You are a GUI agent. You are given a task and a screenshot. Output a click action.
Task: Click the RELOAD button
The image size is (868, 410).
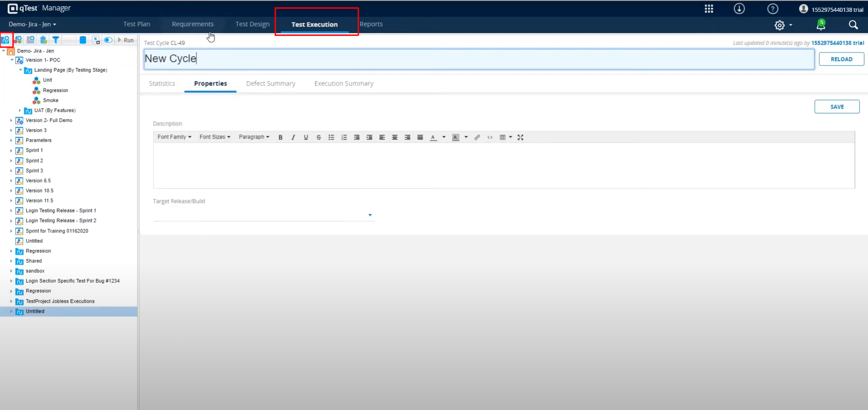pos(841,59)
